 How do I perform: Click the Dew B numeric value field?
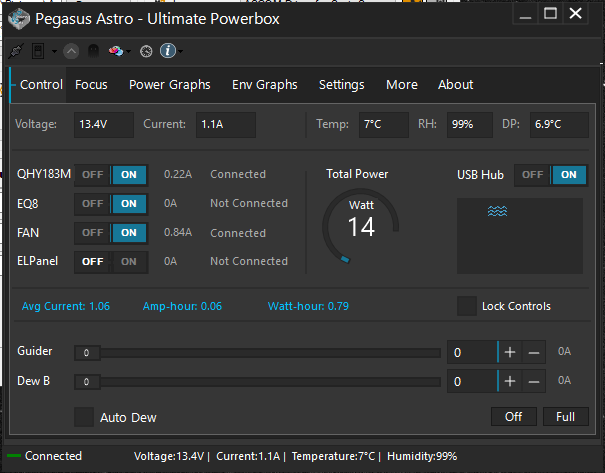pyautogui.click(x=472, y=381)
